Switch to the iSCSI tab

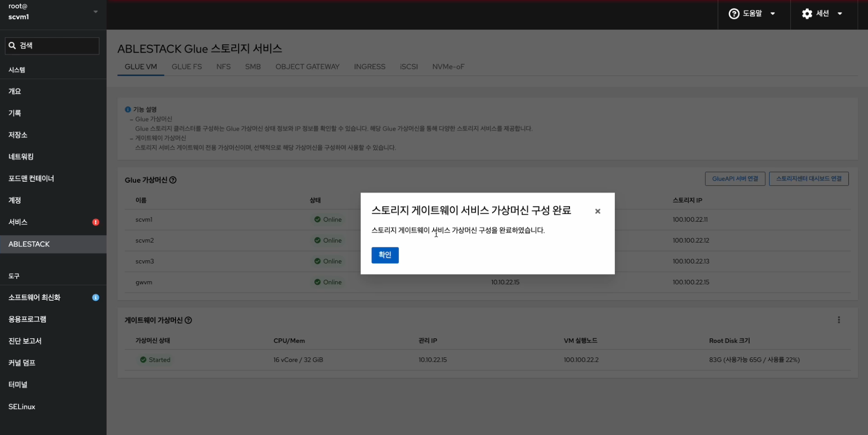click(409, 67)
